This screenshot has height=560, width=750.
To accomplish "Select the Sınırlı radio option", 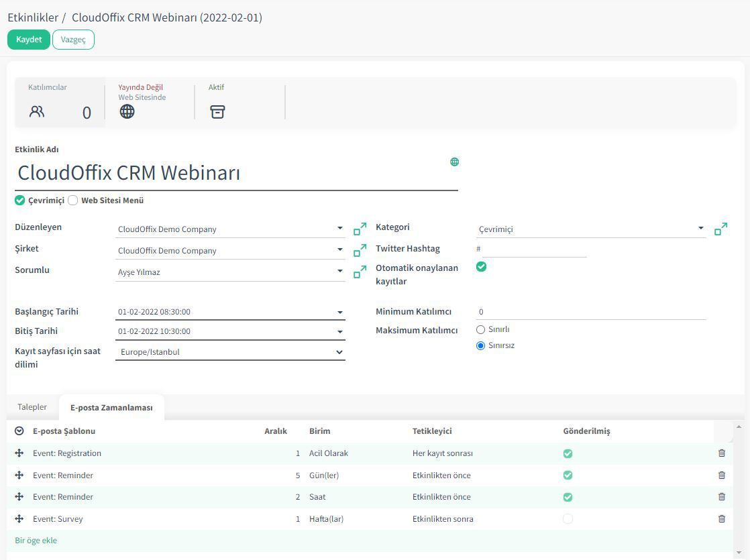I will coord(481,329).
